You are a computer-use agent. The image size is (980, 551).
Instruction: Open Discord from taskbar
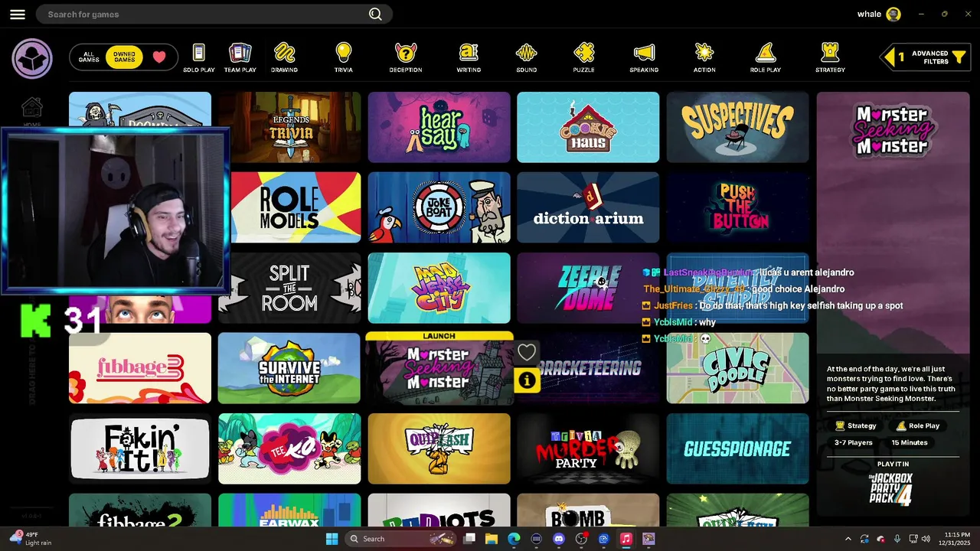(x=559, y=539)
